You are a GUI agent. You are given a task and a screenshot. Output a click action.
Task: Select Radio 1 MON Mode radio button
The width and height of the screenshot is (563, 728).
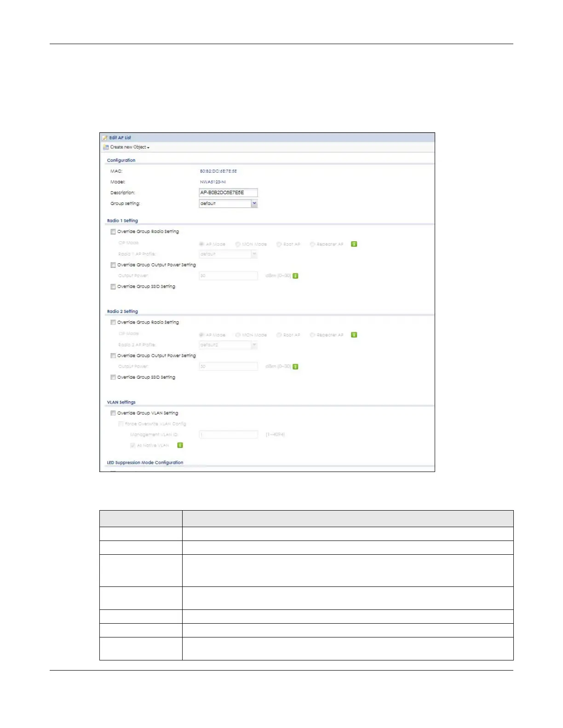point(238,244)
